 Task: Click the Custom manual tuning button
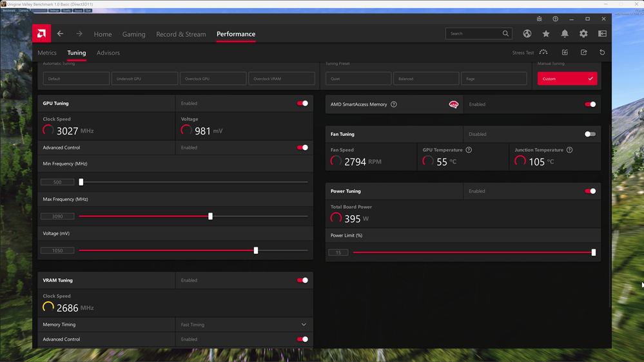567,79
